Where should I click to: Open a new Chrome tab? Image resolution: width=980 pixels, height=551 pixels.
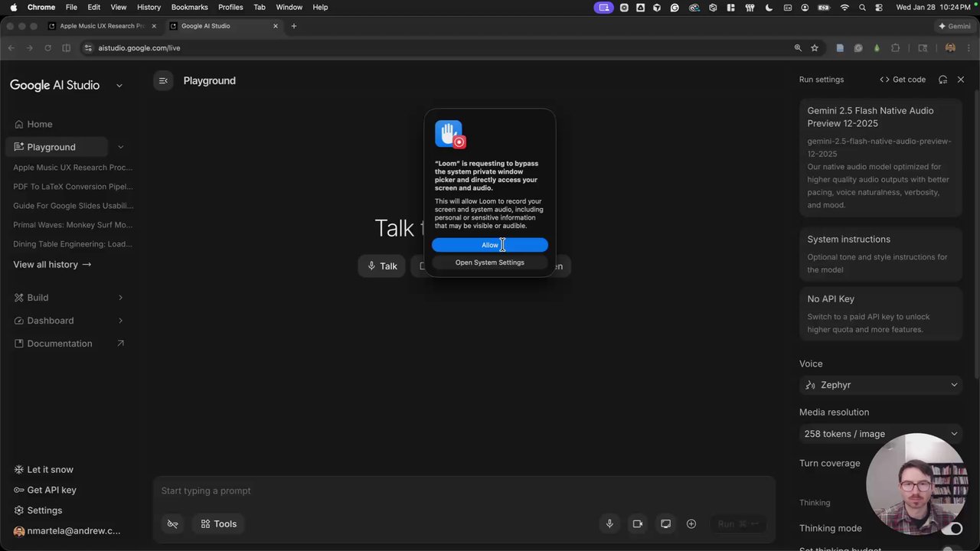(293, 26)
